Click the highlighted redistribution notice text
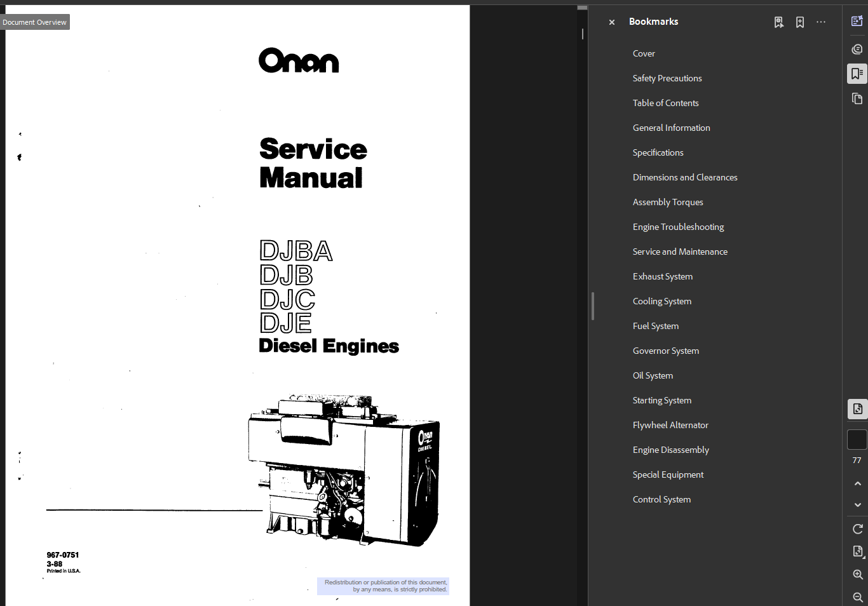The image size is (868, 606). (383, 586)
